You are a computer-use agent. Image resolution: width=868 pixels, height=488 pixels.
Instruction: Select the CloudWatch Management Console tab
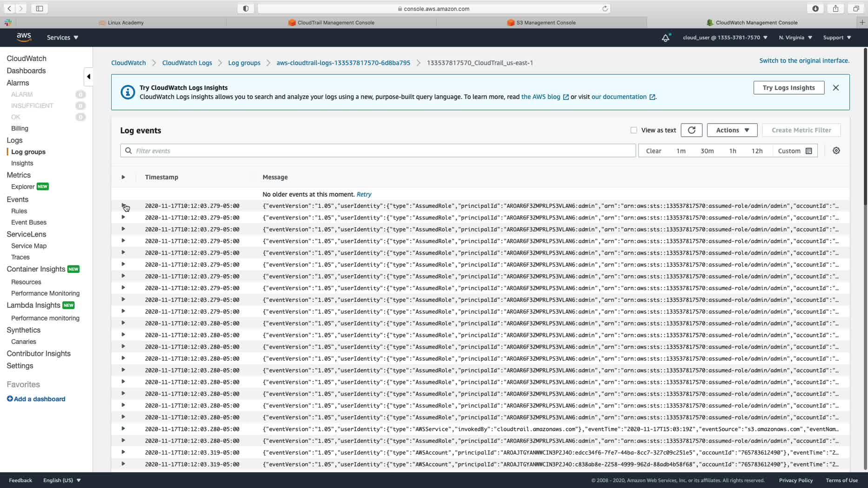(x=752, y=22)
